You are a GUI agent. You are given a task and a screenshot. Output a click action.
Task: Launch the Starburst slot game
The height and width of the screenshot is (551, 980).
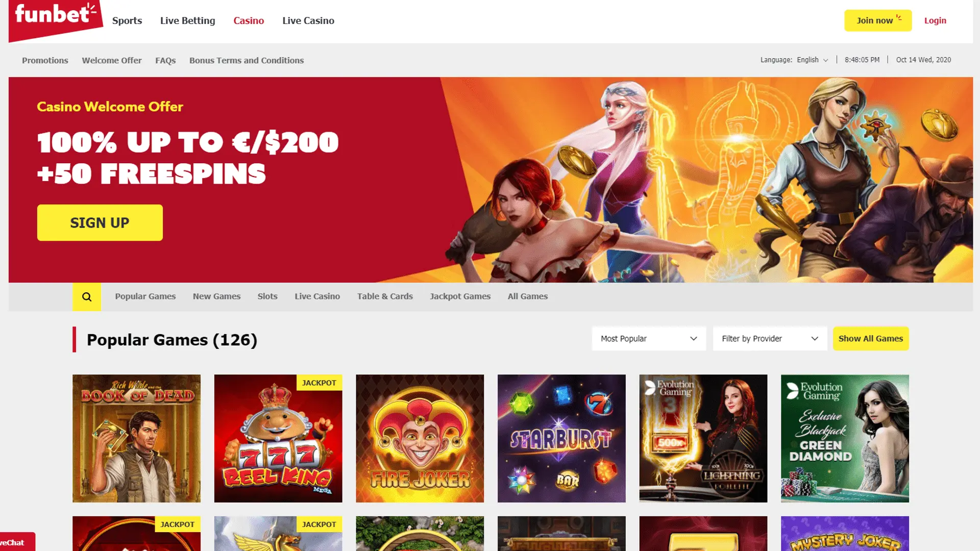[561, 438]
